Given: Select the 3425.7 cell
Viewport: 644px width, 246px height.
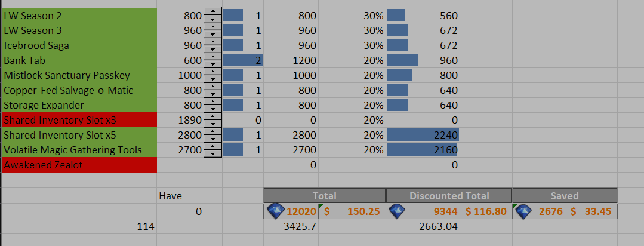Looking at the screenshot, I should [291, 226].
